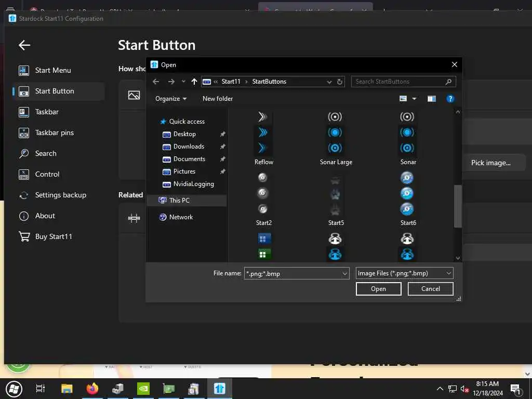The height and width of the screenshot is (399, 532).
Task: Click the Pick image... button
Action: click(490, 163)
